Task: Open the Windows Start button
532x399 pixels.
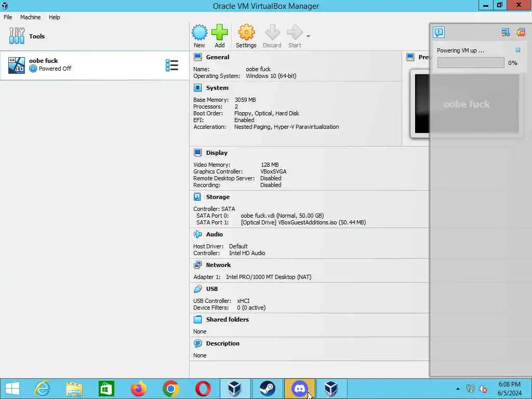Action: (x=12, y=389)
